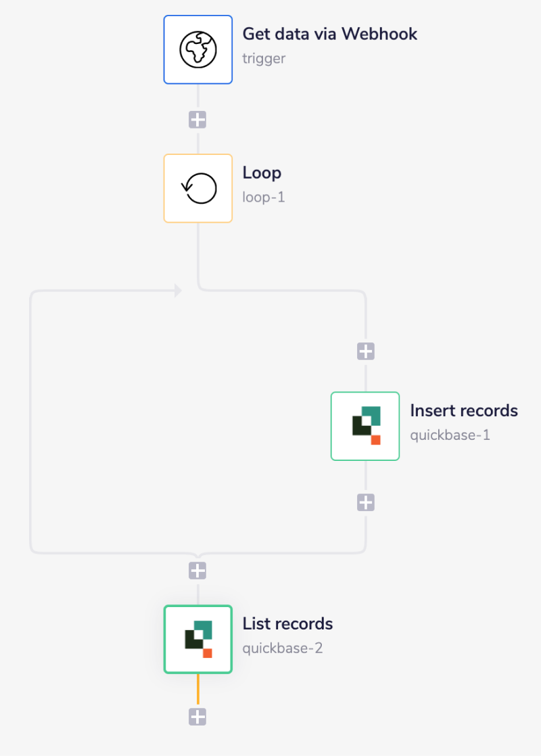
Task: Click the Loop step circular arrow icon
Action: coord(197,188)
